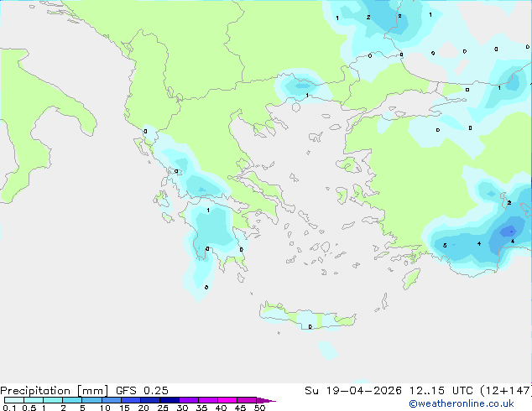Click the "Precipitation [mm]" title text

pos(54,391)
